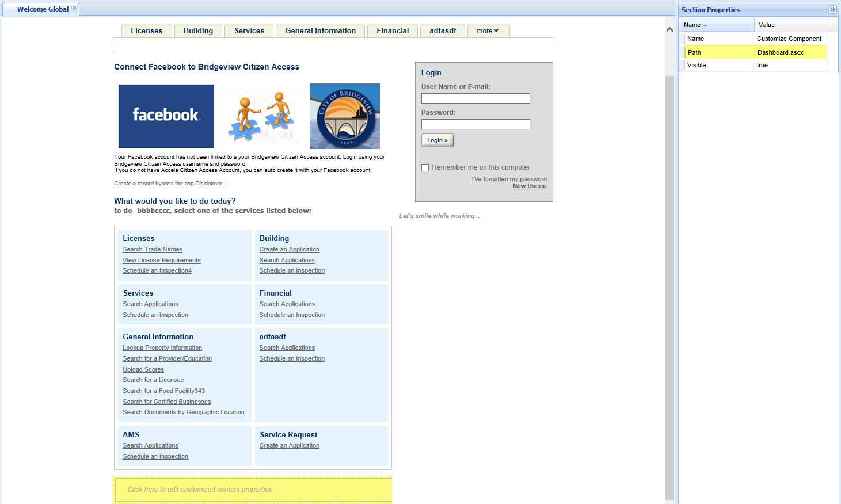
Task: Switch to the General Information tab
Action: pyautogui.click(x=320, y=31)
